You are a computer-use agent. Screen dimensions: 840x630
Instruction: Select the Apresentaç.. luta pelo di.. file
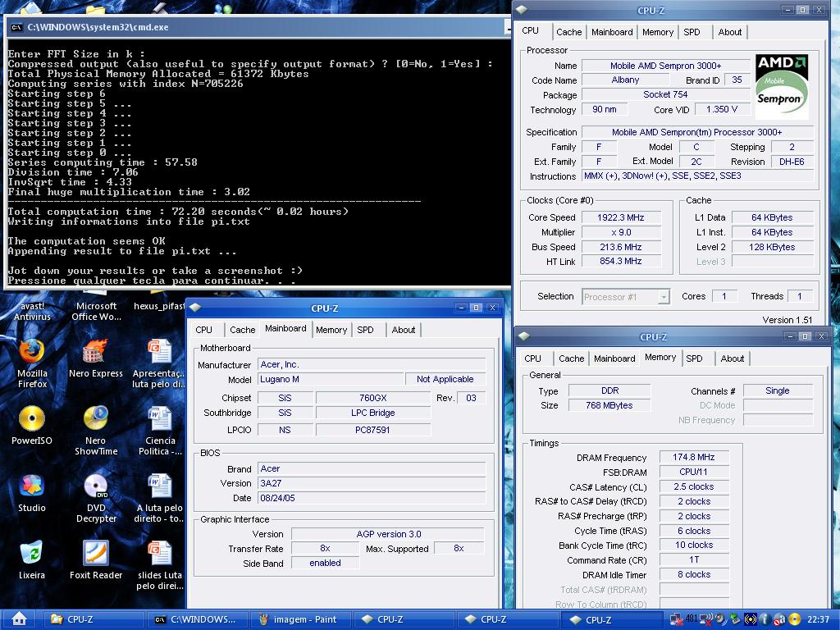click(159, 363)
